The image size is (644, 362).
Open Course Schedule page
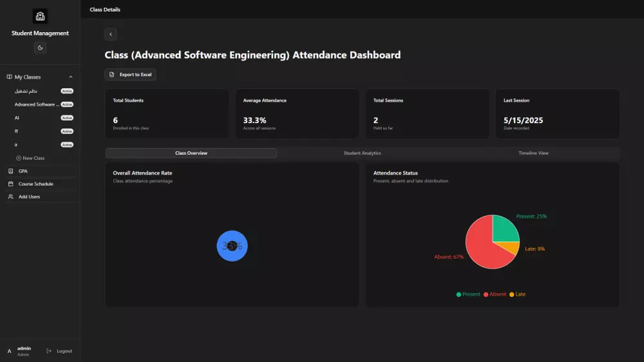tap(35, 184)
